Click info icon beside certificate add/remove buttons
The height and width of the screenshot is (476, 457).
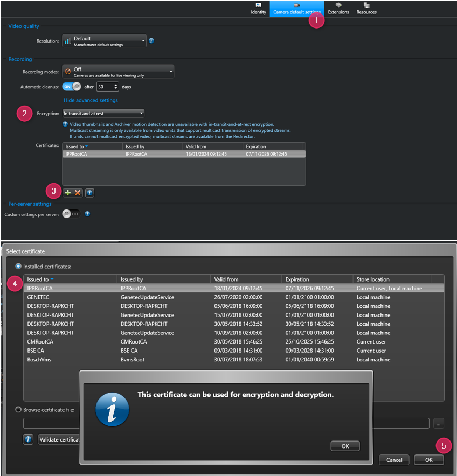[90, 193]
